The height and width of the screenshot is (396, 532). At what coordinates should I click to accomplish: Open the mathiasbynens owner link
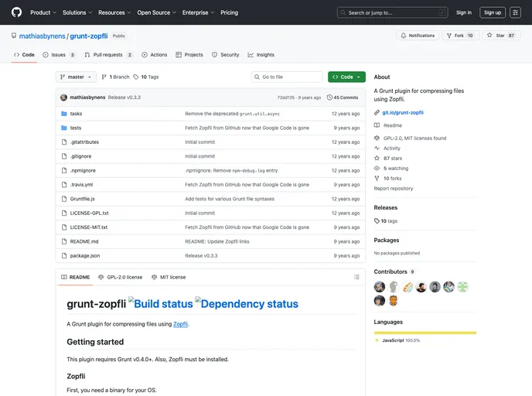pyautogui.click(x=42, y=36)
